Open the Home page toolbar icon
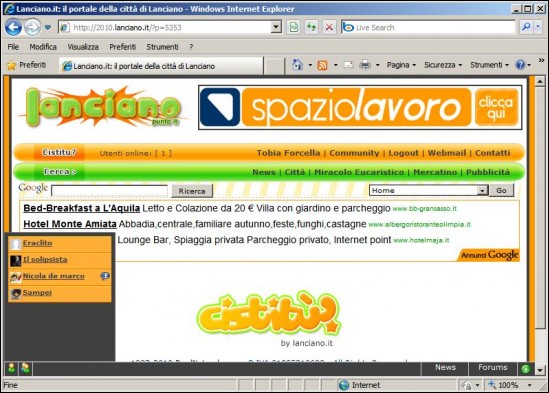 pos(297,65)
